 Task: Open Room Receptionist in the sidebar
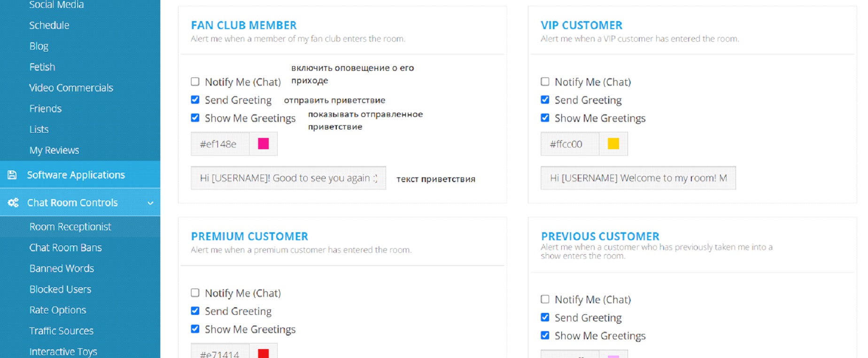[x=70, y=227]
